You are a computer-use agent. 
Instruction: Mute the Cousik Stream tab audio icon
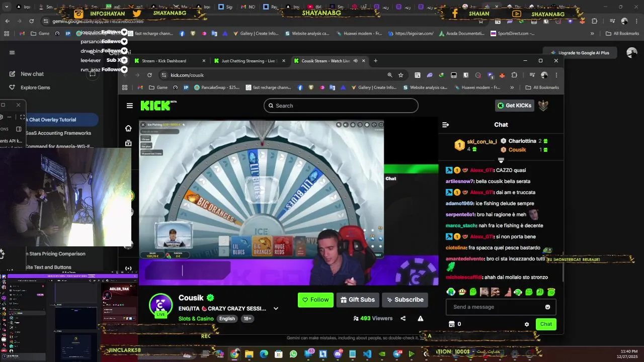click(355, 61)
